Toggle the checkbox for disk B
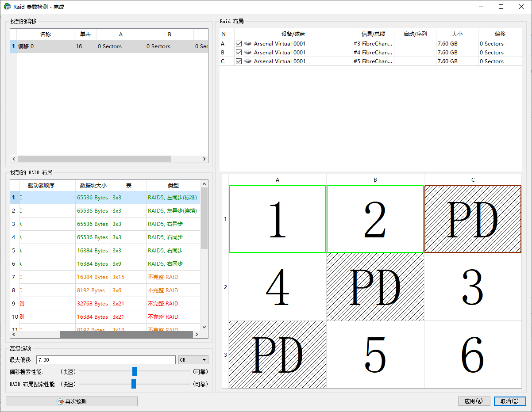 pos(239,53)
